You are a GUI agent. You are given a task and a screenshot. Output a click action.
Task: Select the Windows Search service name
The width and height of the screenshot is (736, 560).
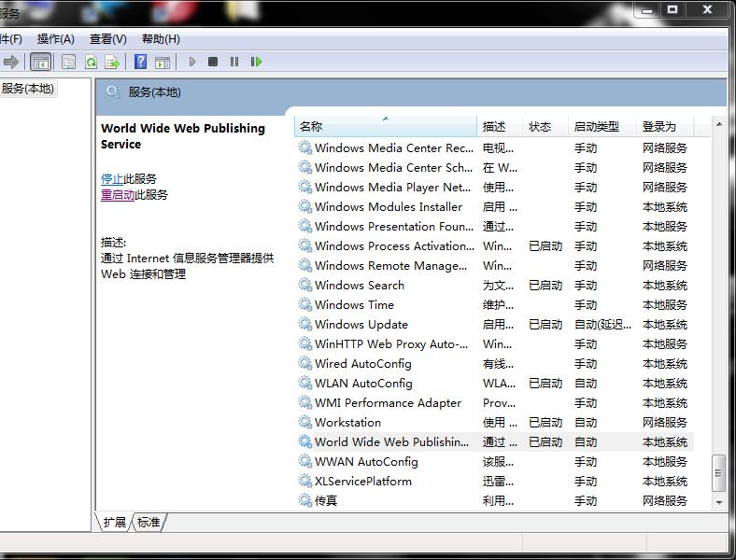359,285
